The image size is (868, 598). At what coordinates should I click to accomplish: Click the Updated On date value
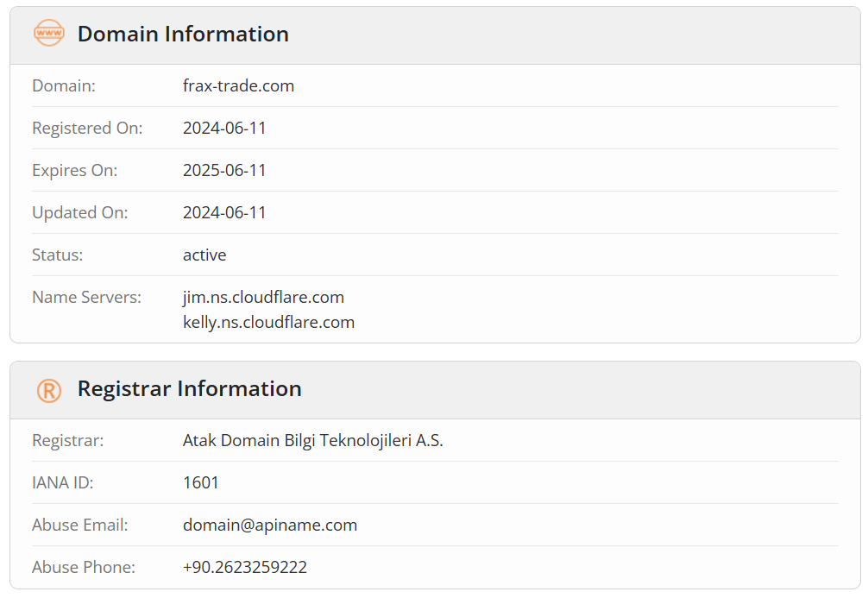click(224, 212)
